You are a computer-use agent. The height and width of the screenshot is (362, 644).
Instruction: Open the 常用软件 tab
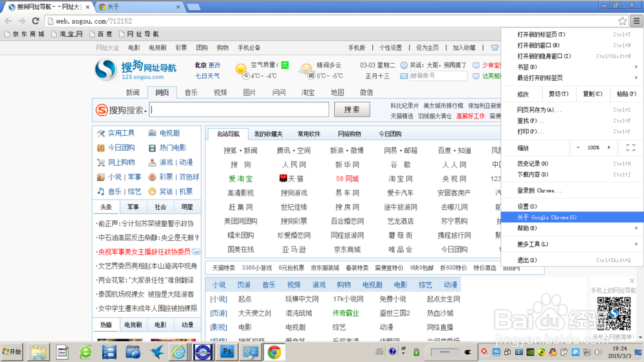point(309,134)
